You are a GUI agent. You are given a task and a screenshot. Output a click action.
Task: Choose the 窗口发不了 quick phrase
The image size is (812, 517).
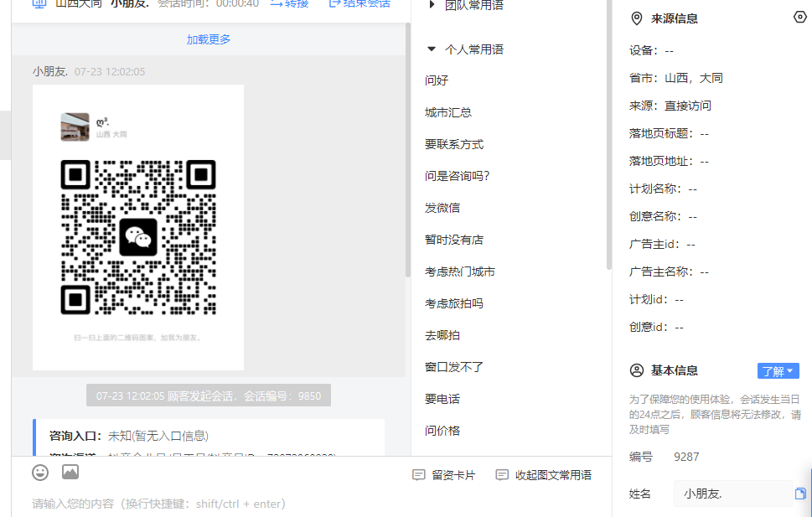pos(454,367)
